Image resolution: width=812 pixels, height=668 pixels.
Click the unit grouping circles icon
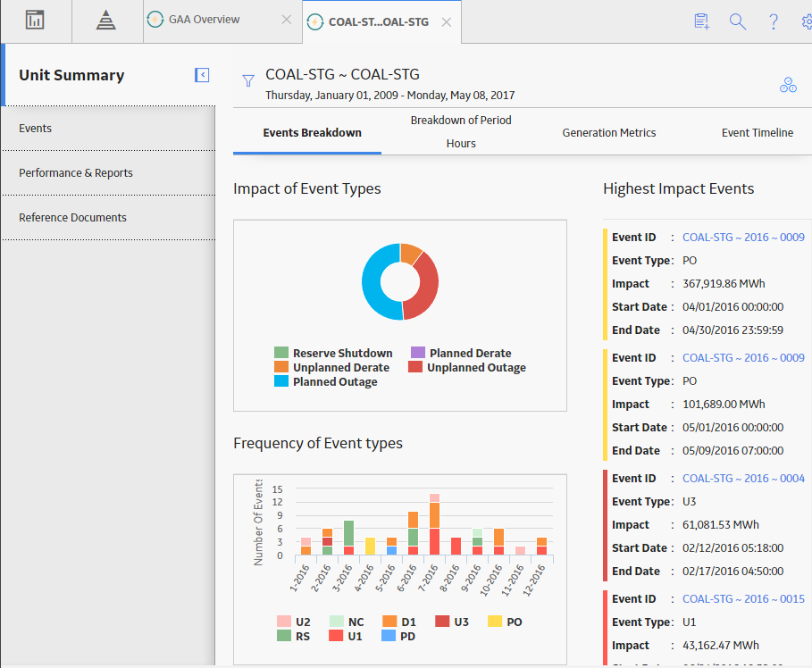[788, 85]
